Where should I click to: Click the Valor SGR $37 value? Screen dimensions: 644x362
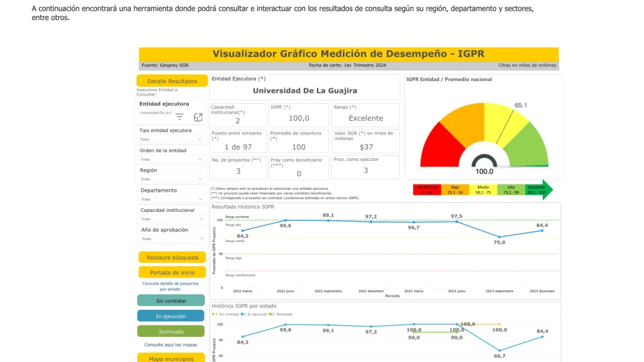(366, 147)
